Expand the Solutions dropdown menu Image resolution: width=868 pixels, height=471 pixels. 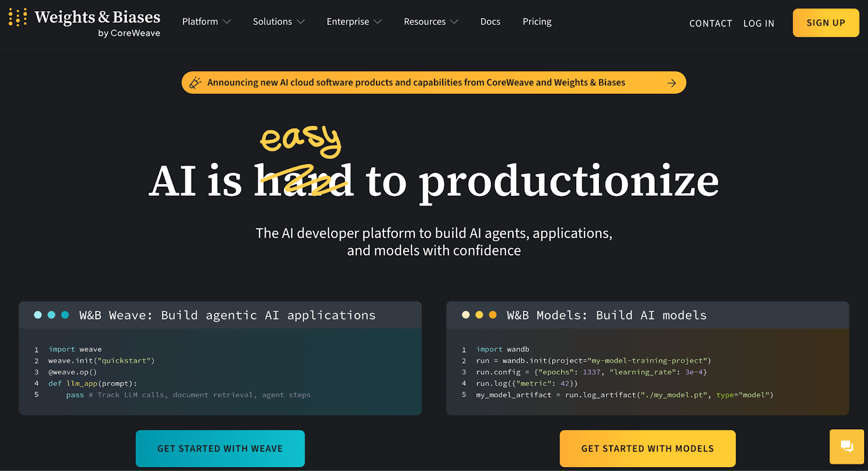(x=278, y=22)
